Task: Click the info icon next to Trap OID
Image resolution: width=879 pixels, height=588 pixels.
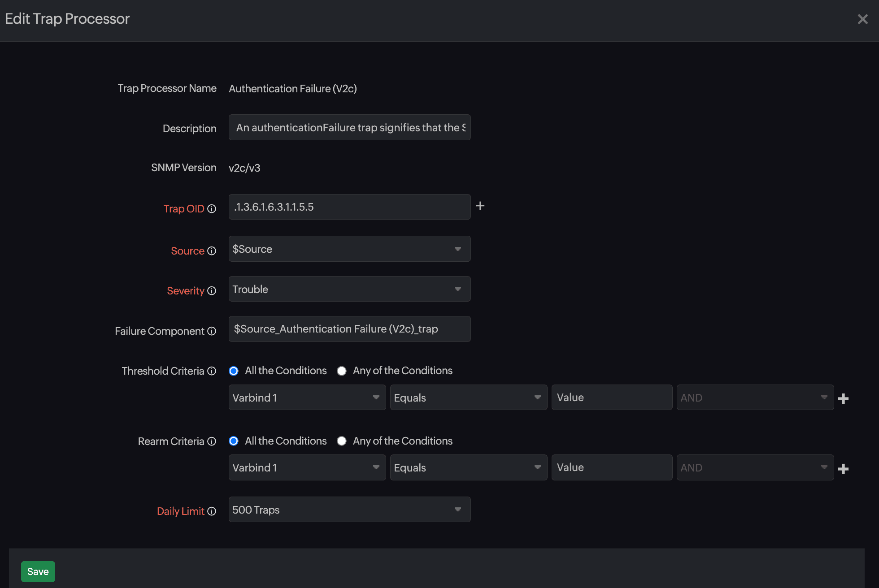Action: [x=212, y=209]
